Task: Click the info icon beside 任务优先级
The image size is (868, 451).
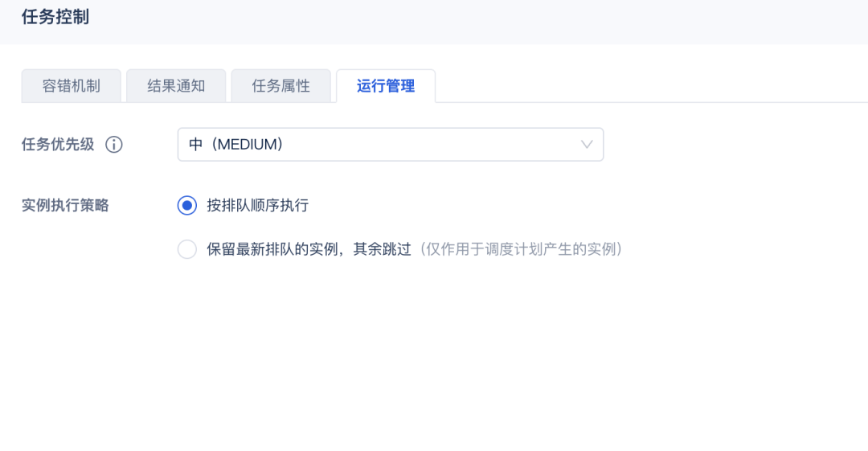Action: pyautogui.click(x=114, y=145)
